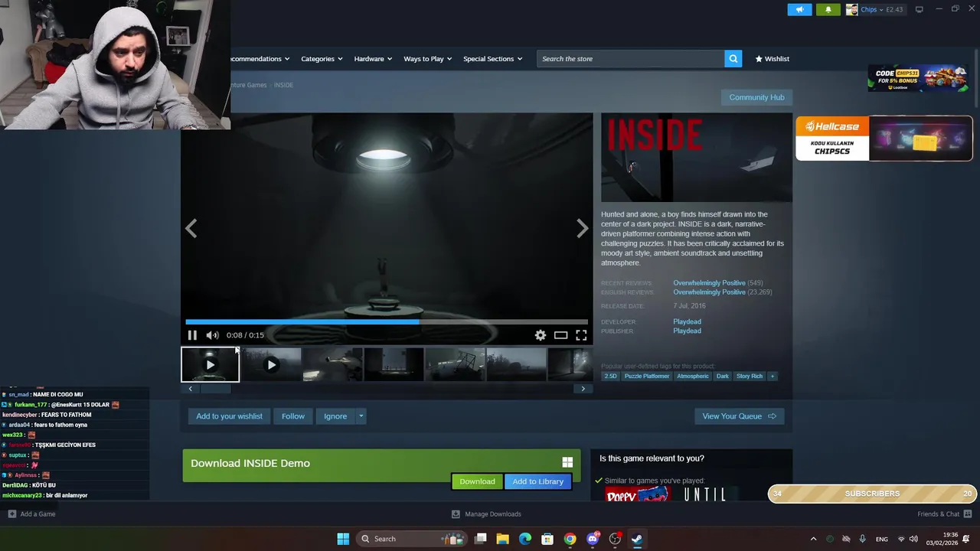Expand the Special Sections menu
Viewport: 980px width, 551px height.
492,59
